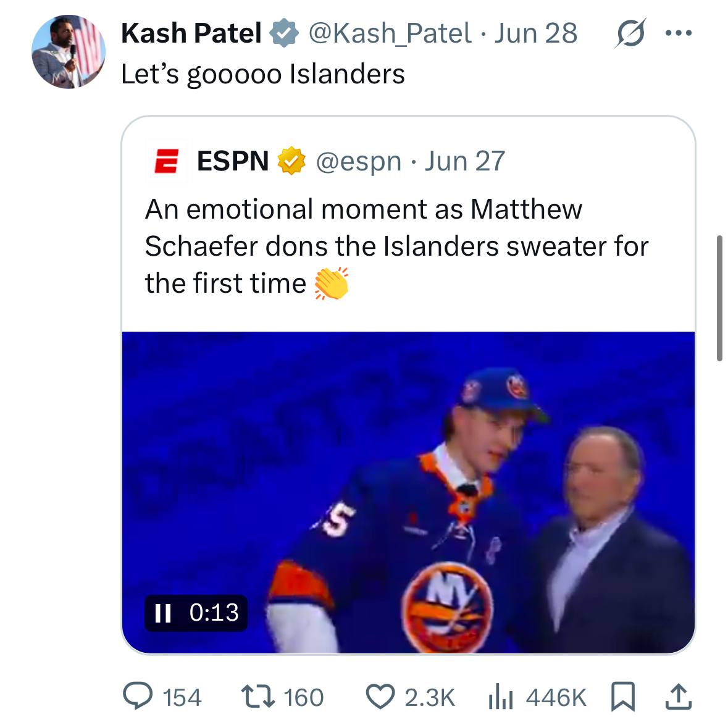
Task: Click the Kash Patel display name
Action: 191,33
